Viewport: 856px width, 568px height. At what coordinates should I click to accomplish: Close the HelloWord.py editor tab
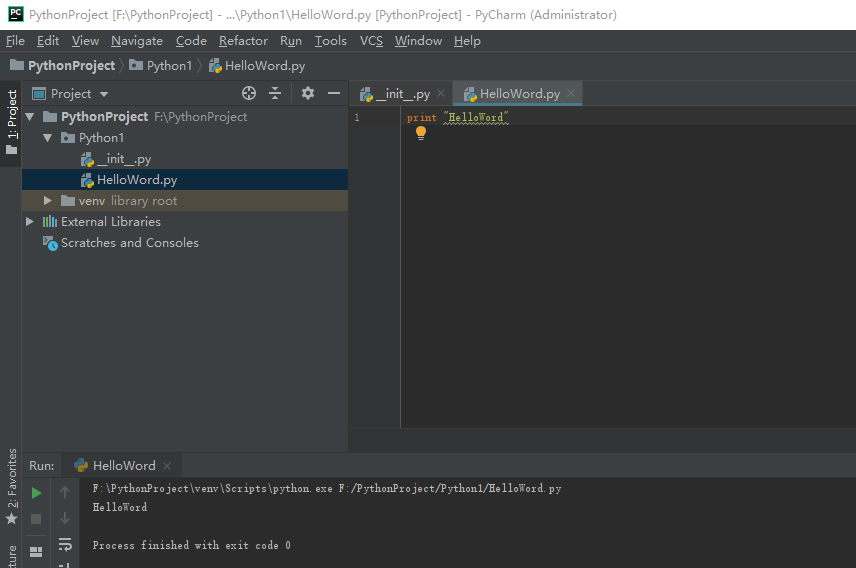(x=571, y=93)
